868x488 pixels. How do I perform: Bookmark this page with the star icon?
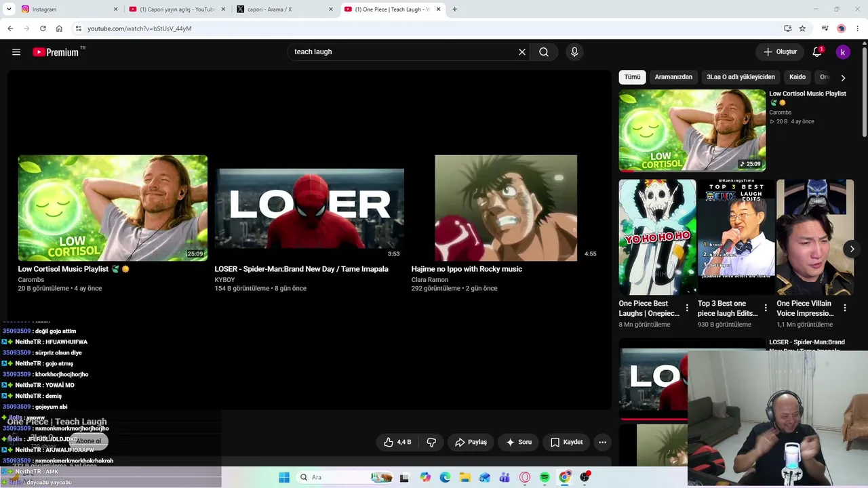pos(802,28)
